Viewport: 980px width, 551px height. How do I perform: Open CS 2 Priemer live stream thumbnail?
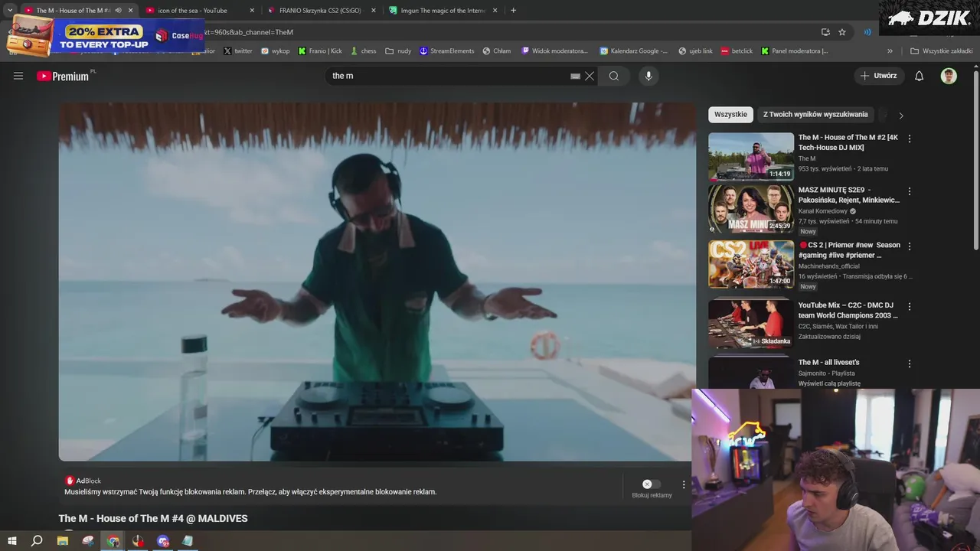[x=751, y=264]
